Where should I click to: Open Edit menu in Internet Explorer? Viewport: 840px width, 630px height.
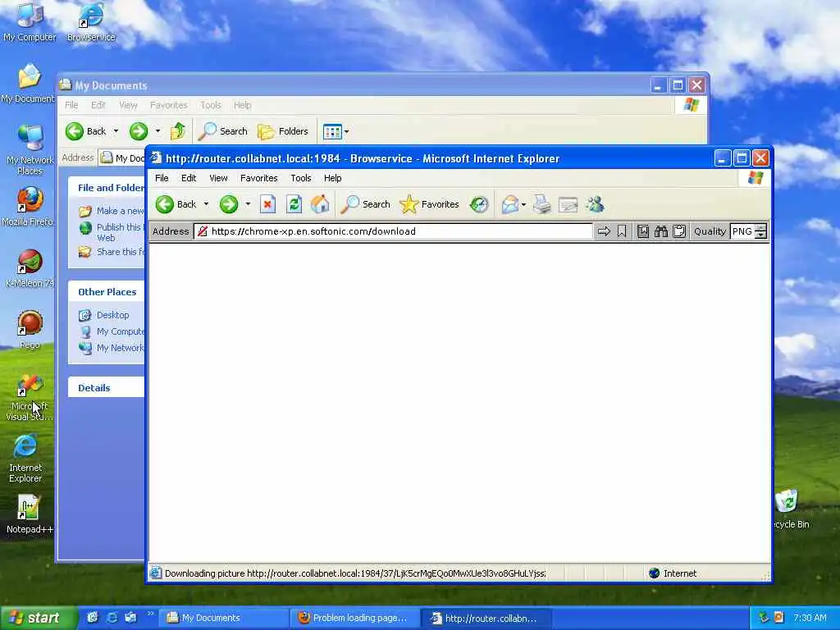click(189, 178)
